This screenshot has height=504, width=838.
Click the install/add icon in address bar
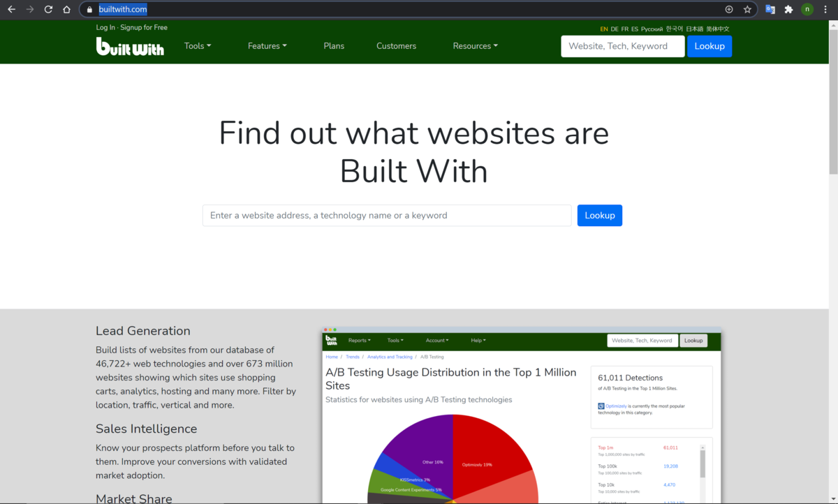[x=729, y=9]
